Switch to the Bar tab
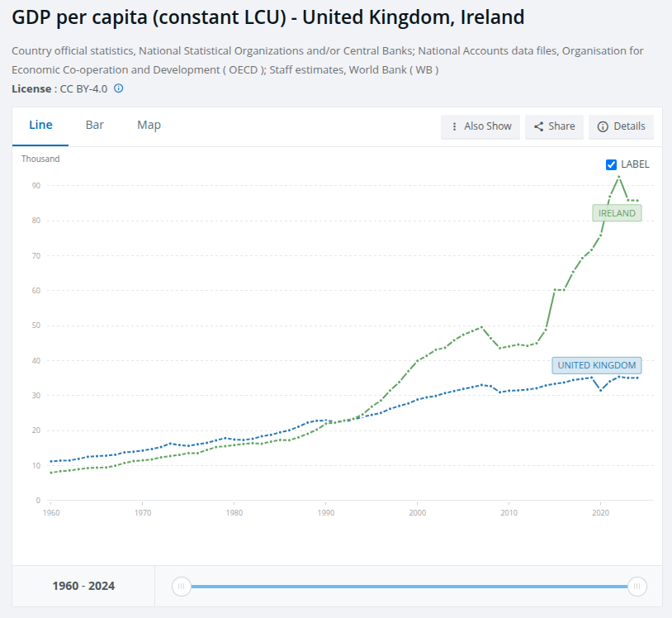 point(95,125)
